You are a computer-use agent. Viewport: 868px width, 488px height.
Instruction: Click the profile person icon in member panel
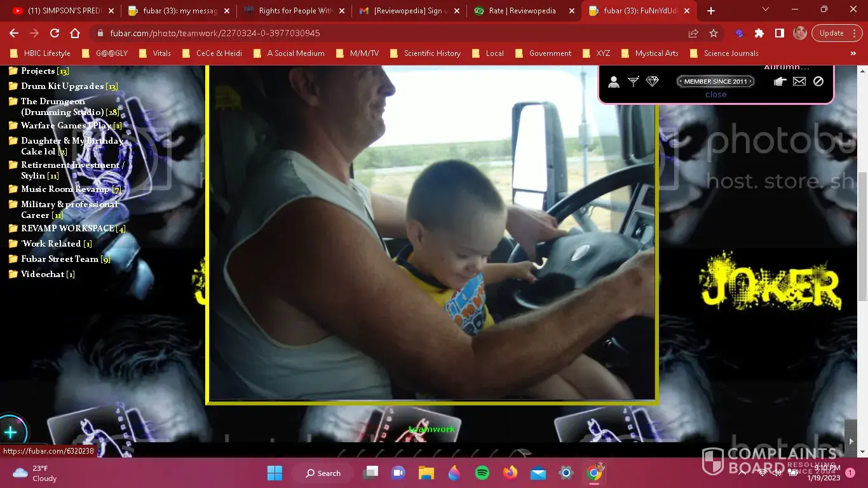pos(614,81)
